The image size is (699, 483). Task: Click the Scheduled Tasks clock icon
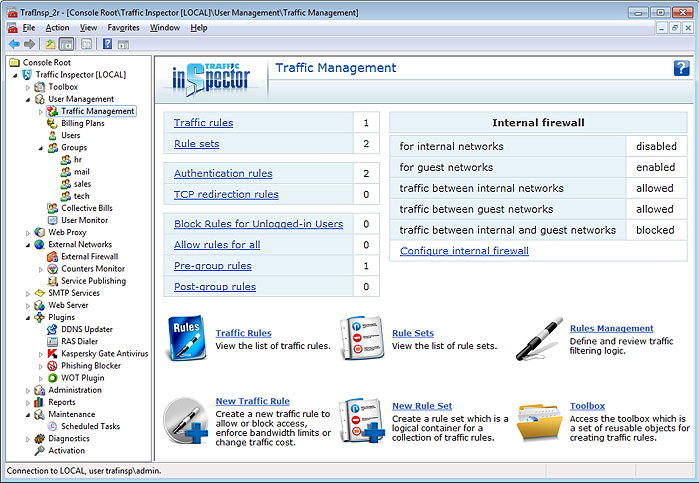(x=53, y=426)
